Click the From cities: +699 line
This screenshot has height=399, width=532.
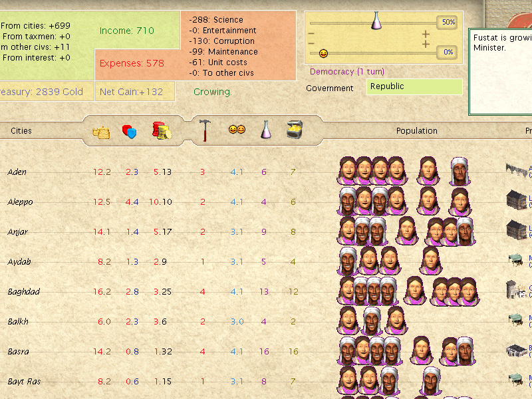(x=35, y=26)
